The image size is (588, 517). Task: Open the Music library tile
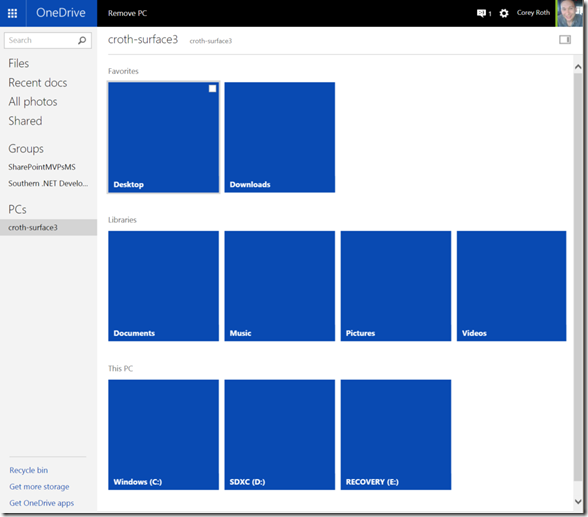280,286
